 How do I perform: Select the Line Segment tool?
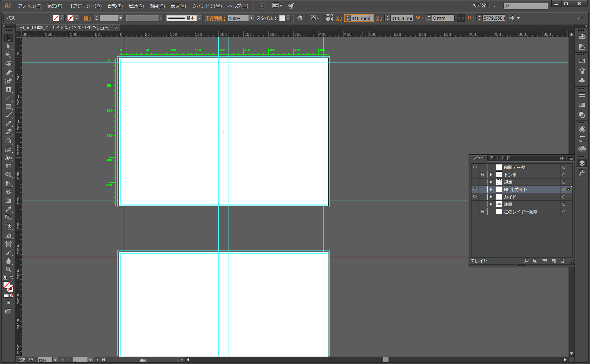point(8,98)
